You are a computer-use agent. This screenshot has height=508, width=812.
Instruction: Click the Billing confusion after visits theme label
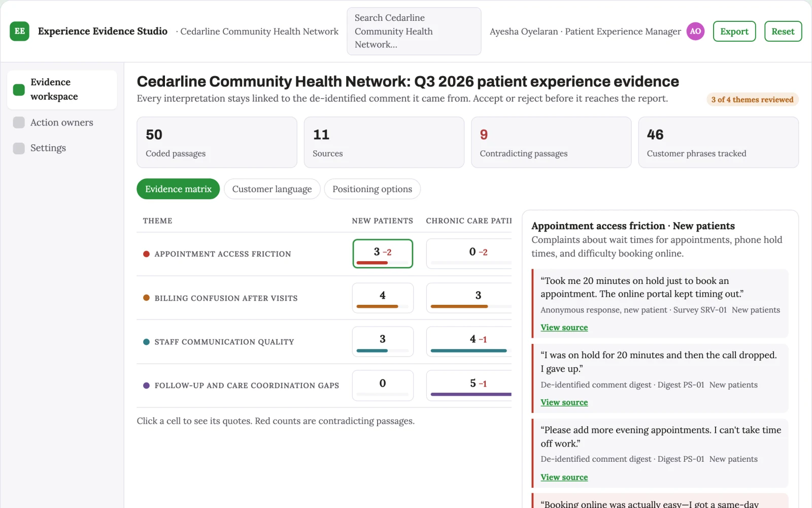point(226,298)
